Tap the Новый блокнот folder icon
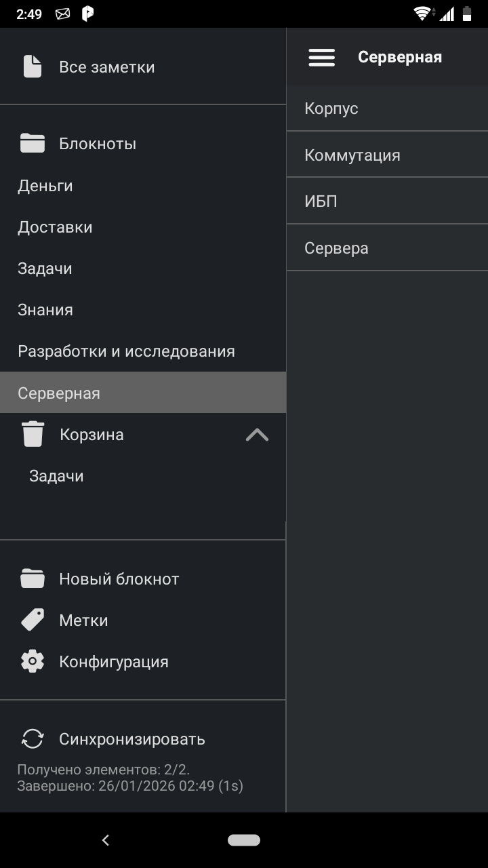The height and width of the screenshot is (868, 488). click(33, 579)
